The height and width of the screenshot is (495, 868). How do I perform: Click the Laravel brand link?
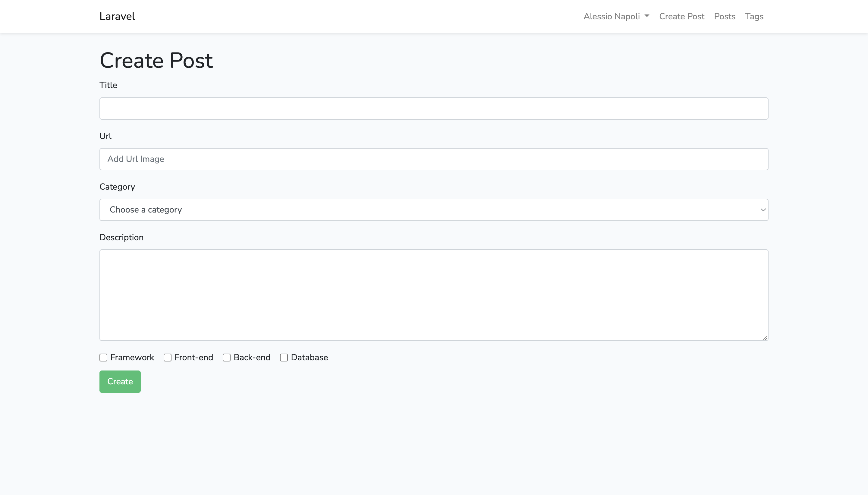click(x=117, y=16)
